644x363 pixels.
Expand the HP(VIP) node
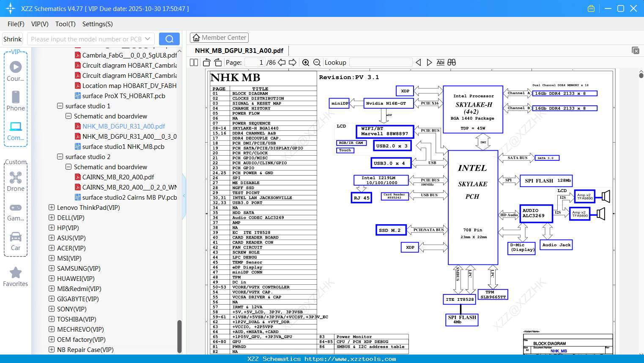[52, 228]
